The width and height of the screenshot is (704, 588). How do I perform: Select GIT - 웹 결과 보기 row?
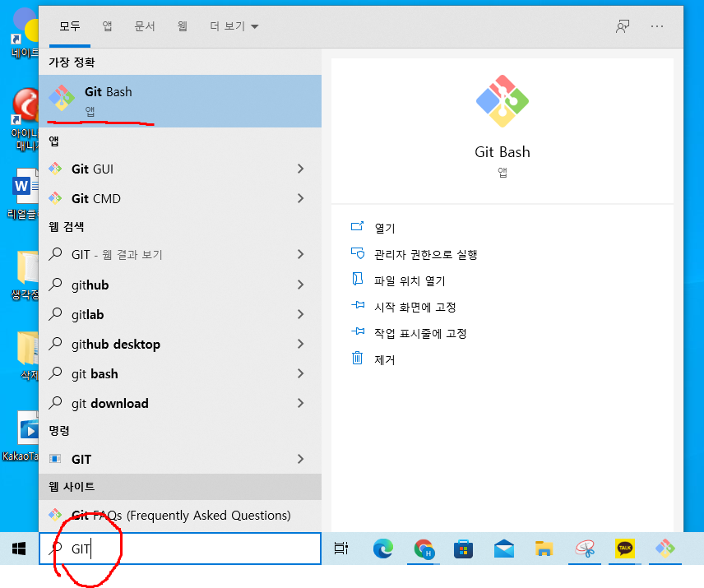(180, 254)
